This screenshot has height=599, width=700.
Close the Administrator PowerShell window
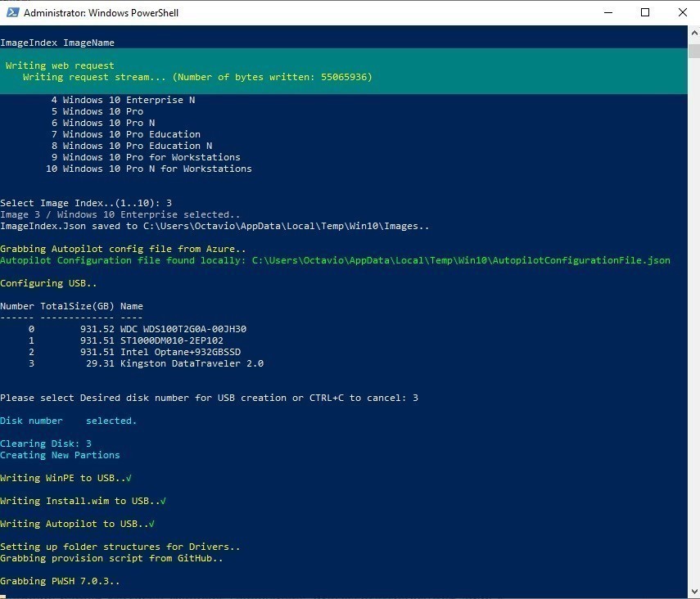(683, 12)
